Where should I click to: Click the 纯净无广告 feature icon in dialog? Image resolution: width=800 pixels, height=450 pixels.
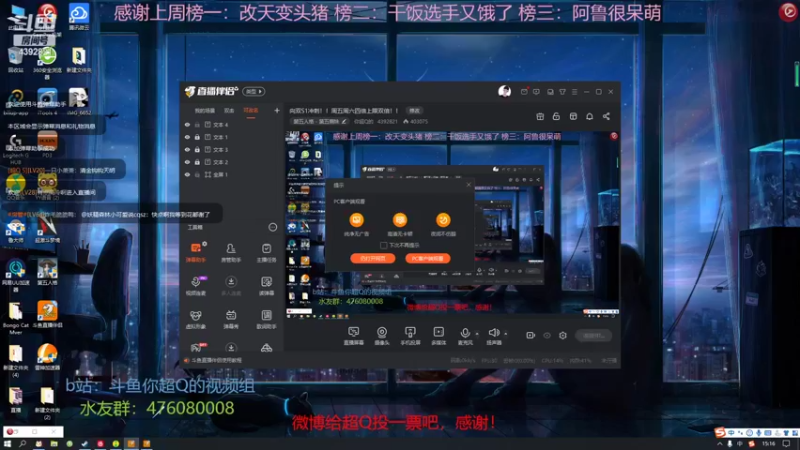click(356, 220)
